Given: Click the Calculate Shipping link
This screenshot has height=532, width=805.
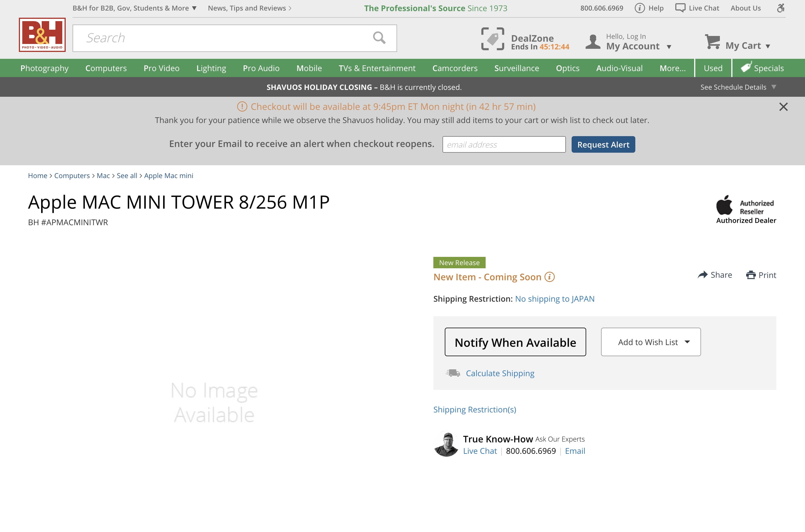Looking at the screenshot, I should point(500,373).
